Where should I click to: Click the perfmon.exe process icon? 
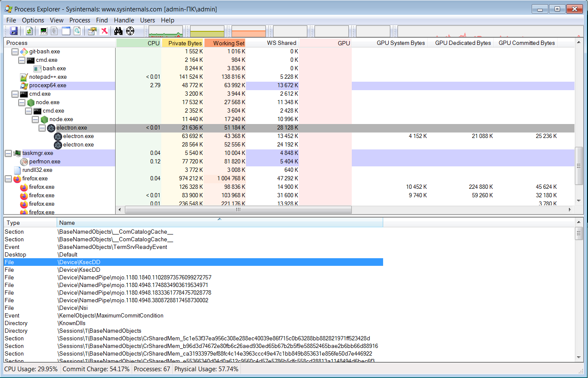[x=24, y=162]
